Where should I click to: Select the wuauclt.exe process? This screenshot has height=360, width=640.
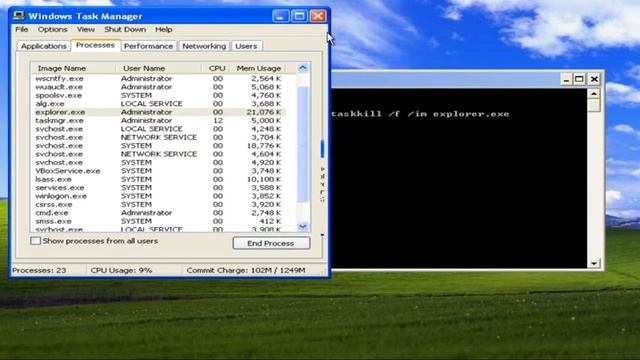pyautogui.click(x=159, y=87)
